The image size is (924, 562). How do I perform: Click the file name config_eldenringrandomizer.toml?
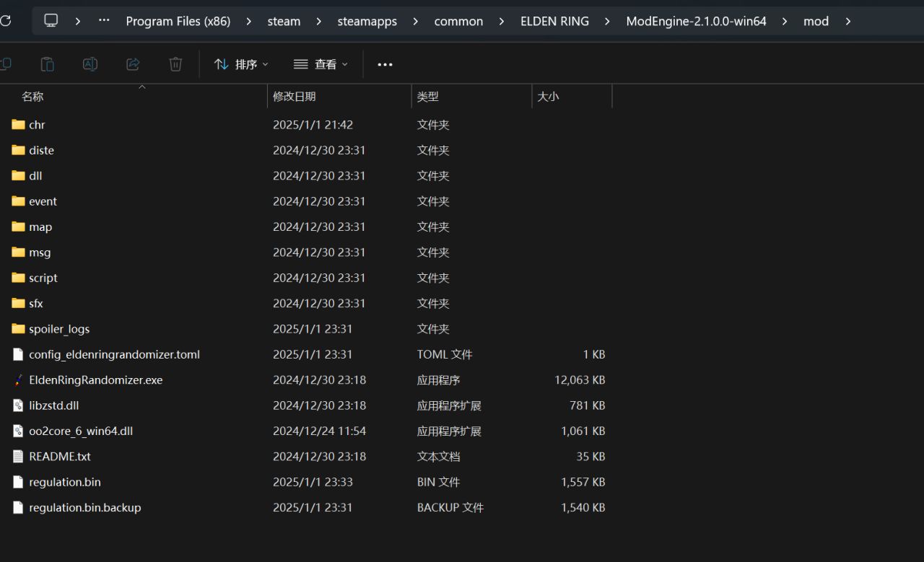(x=115, y=354)
